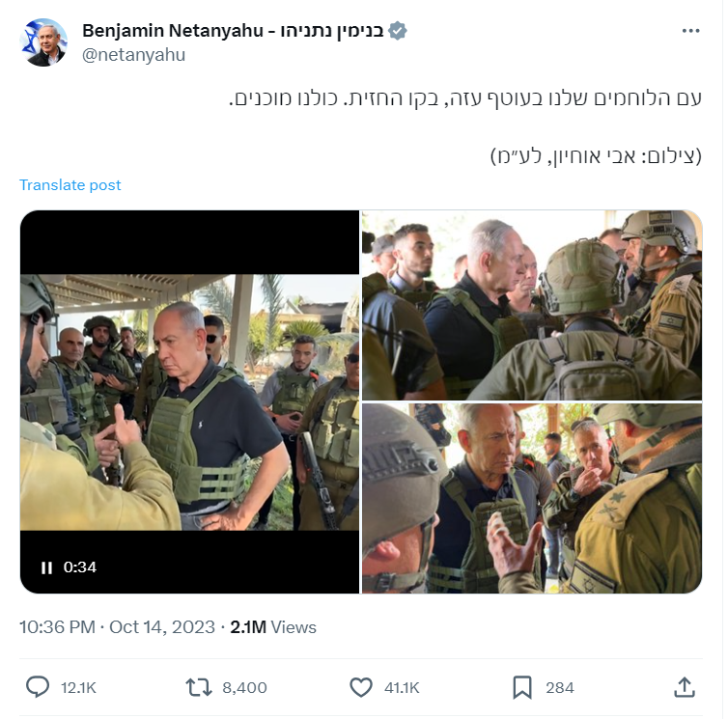Click the 41.1K likes count
This screenshot has height=719, width=728.
tap(402, 688)
